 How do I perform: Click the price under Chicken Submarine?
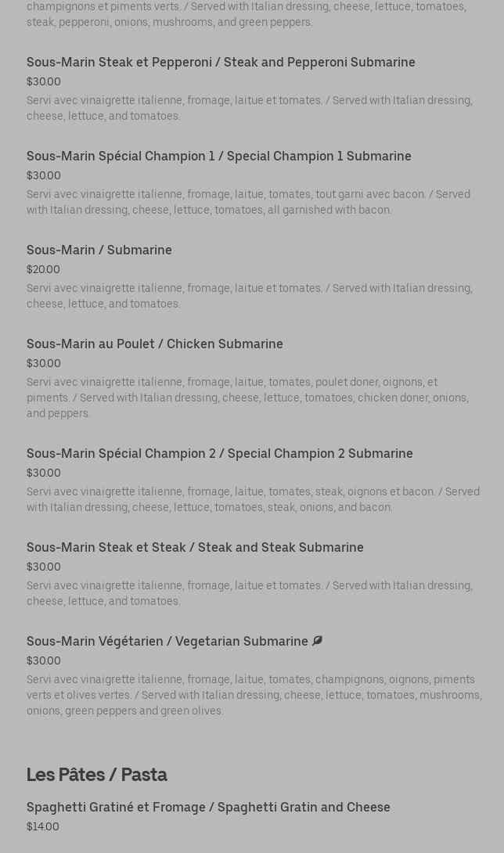43,364
